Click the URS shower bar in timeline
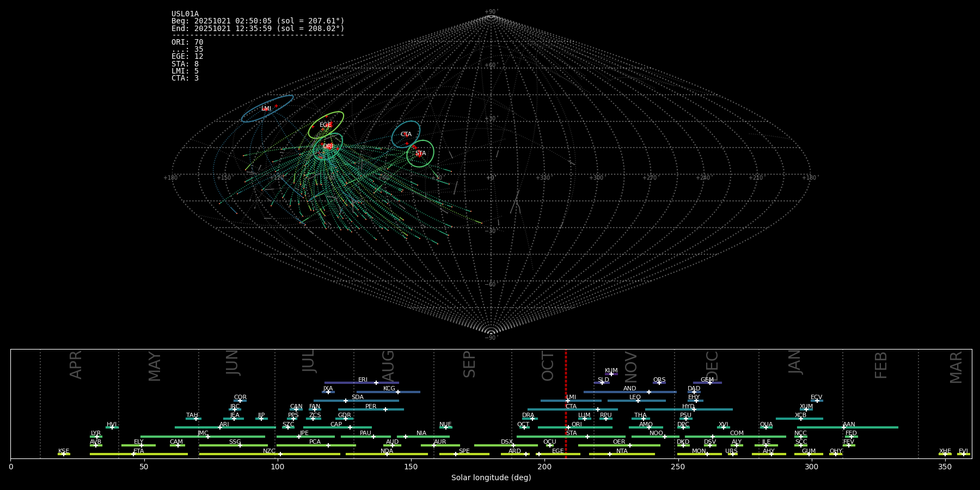Image resolution: width=980 pixels, height=490 pixels. coord(732,454)
